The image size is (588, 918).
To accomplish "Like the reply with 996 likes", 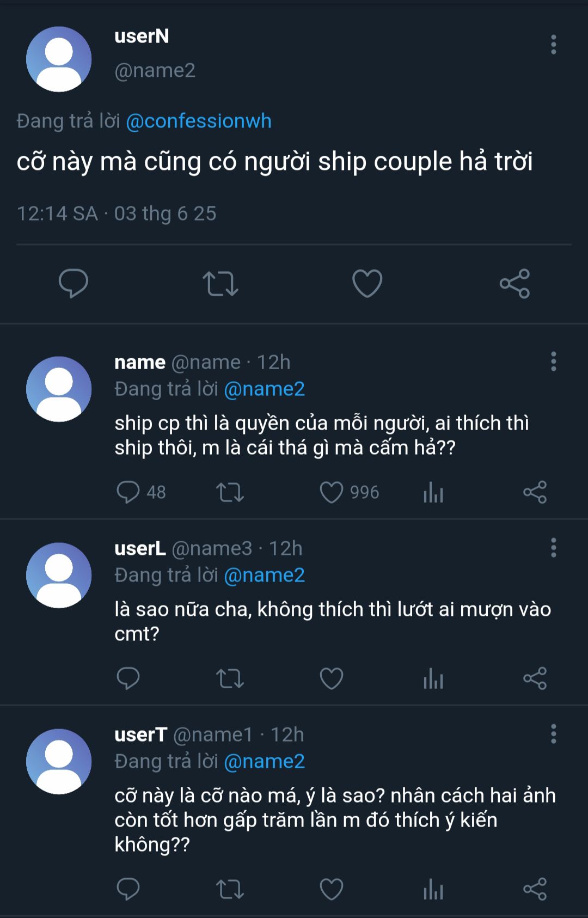I will click(332, 492).
